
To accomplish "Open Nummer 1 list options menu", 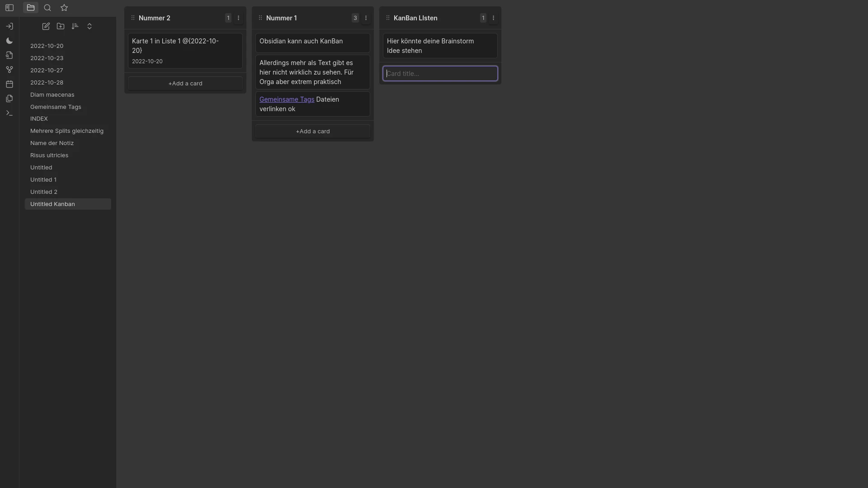I will [366, 18].
